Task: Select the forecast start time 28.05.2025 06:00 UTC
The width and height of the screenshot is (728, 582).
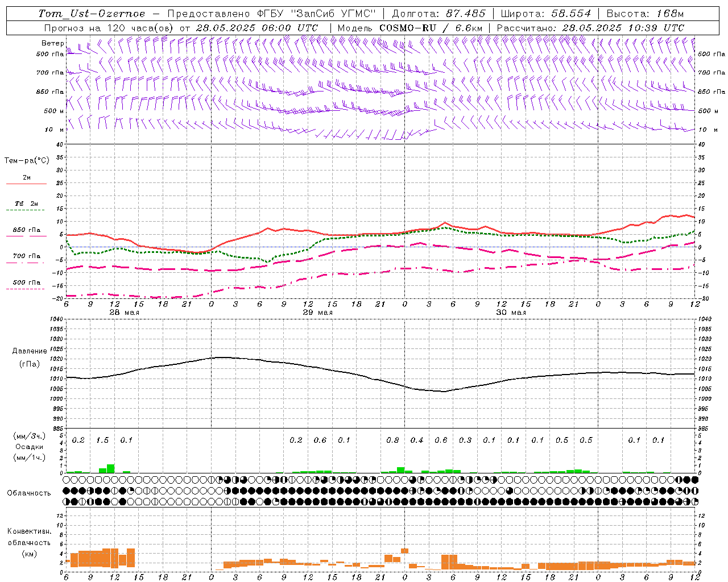Action: click(257, 28)
